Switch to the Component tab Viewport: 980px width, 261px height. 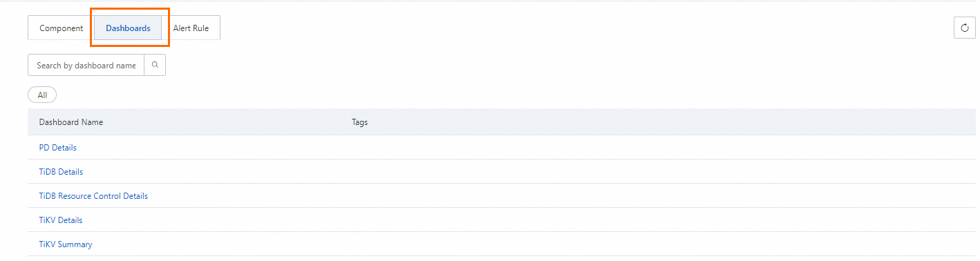click(x=61, y=28)
